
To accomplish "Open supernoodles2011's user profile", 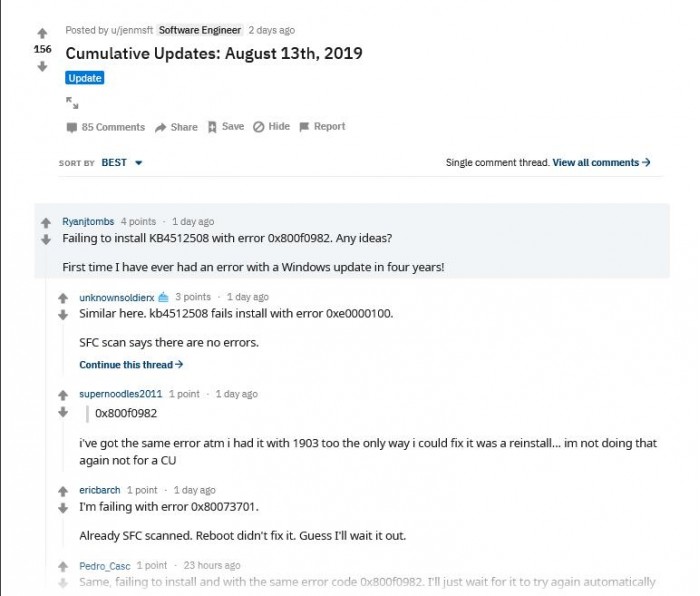I will (120, 394).
